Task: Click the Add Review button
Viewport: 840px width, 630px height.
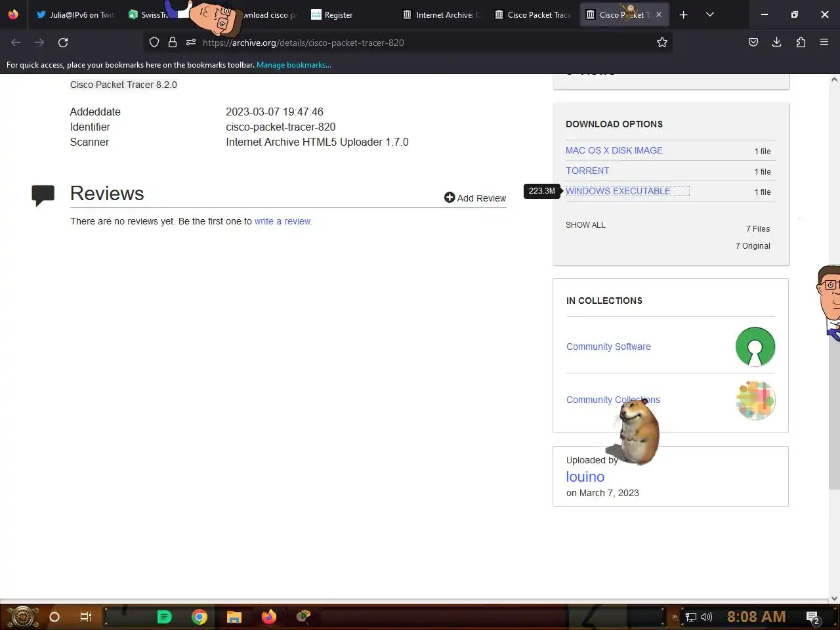Action: pyautogui.click(x=475, y=198)
